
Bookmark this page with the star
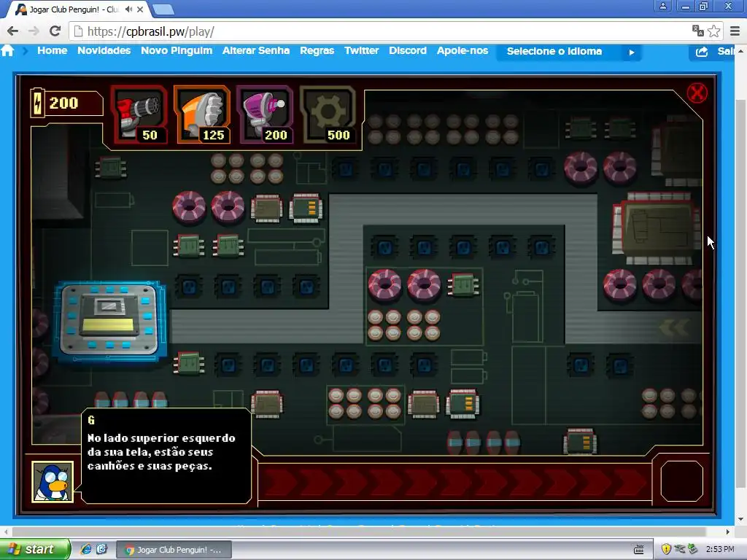pyautogui.click(x=713, y=31)
